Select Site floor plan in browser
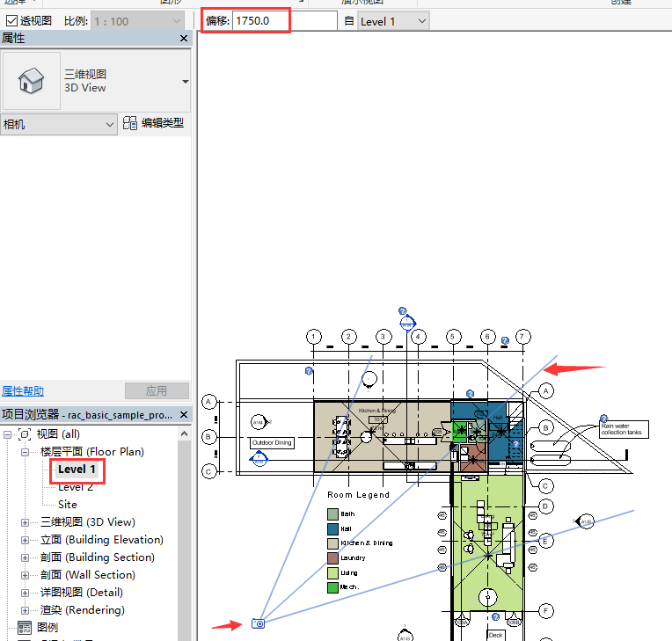The width and height of the screenshot is (672, 641). pos(68,505)
